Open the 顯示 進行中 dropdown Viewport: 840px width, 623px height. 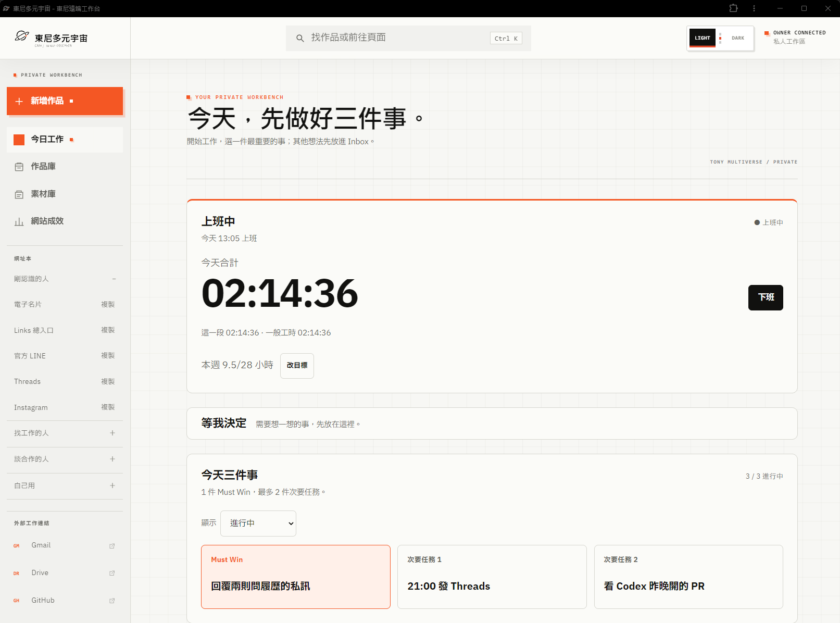point(258,523)
